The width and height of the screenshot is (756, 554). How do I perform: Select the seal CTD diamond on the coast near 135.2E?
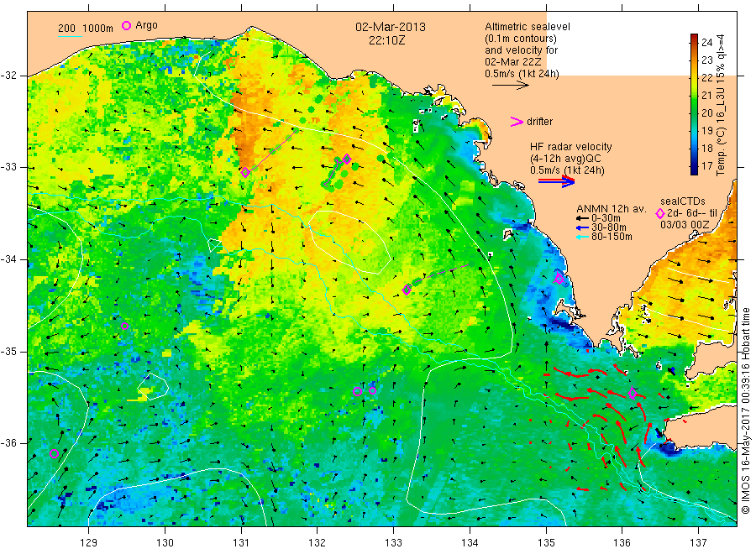click(x=559, y=278)
